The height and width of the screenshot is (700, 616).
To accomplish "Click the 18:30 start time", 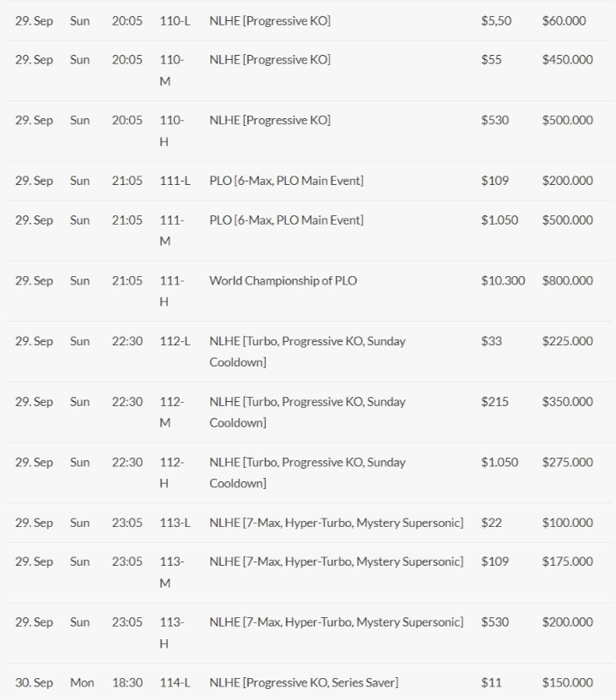I will pyautogui.click(x=127, y=683).
